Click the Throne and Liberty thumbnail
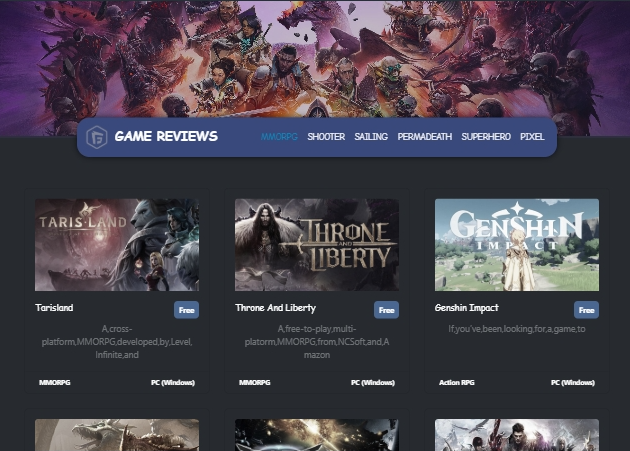The image size is (630, 451). tap(317, 244)
